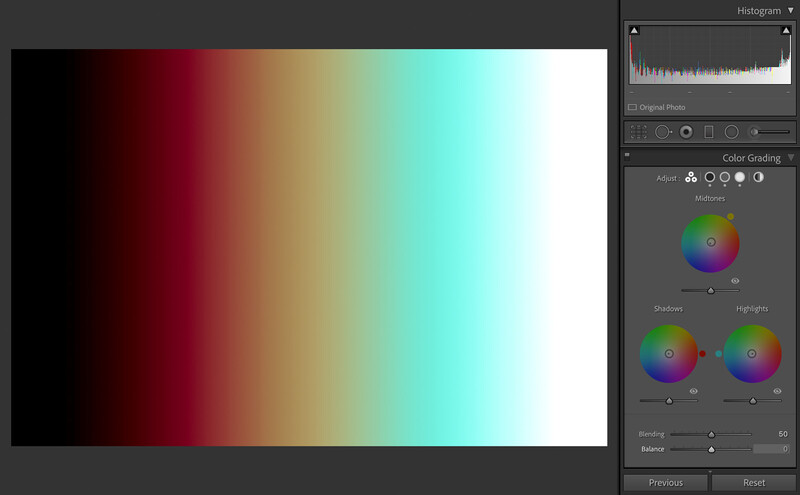
Task: Select the Red Eye Correction tool
Action: click(686, 132)
